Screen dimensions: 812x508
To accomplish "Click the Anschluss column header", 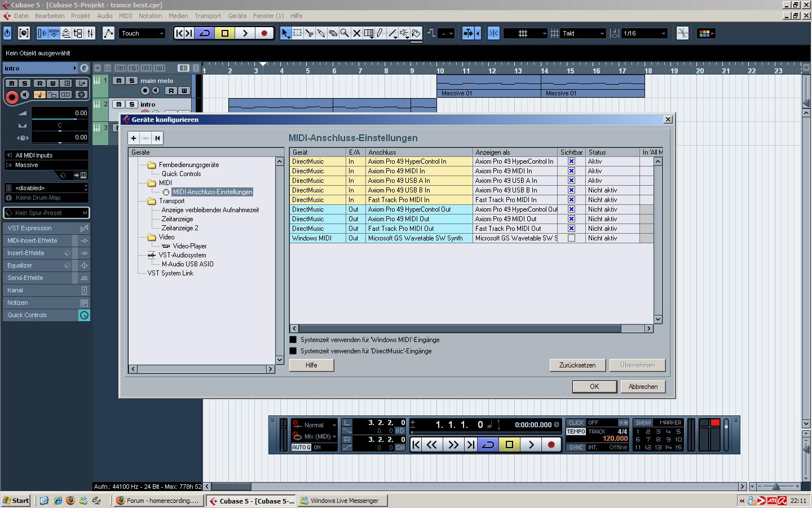I will 419,152.
